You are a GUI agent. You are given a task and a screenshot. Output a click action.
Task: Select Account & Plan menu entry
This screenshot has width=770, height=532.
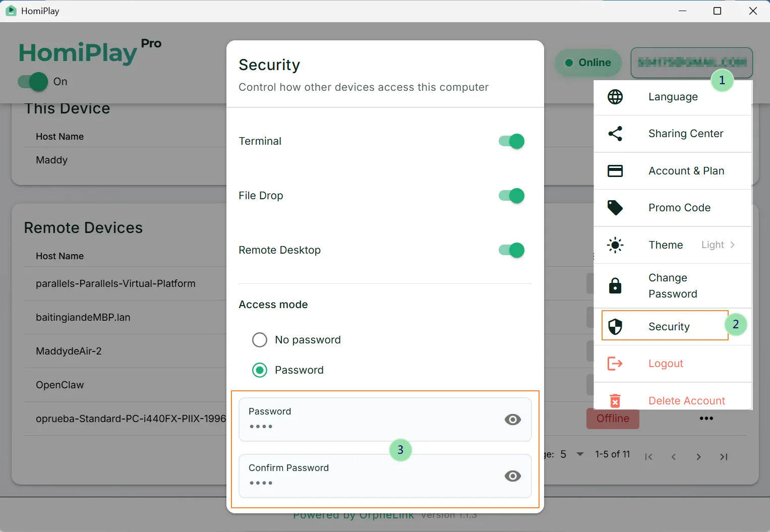pyautogui.click(x=673, y=171)
